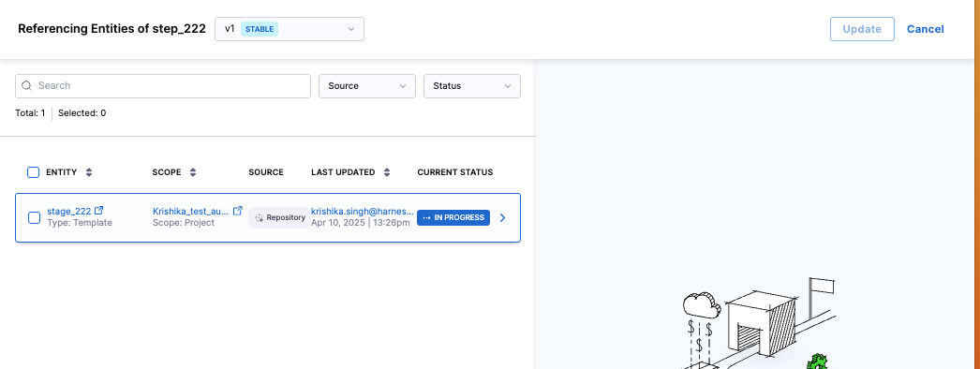Open the Status filter dropdown

click(x=472, y=86)
